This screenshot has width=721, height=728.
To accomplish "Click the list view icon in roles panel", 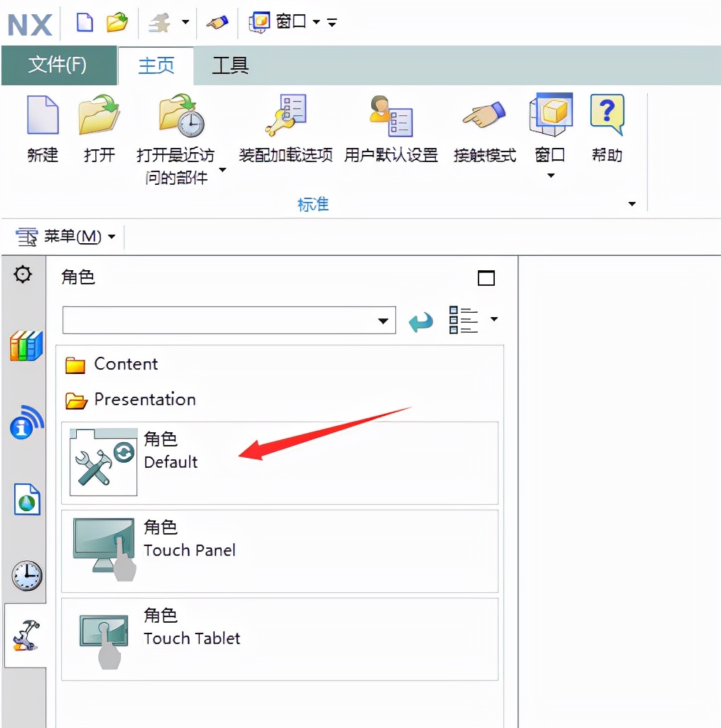I will pos(463,320).
